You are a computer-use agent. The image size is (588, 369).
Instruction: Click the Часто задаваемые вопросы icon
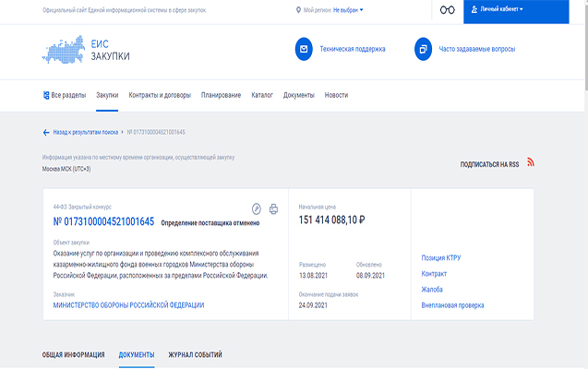click(x=424, y=49)
